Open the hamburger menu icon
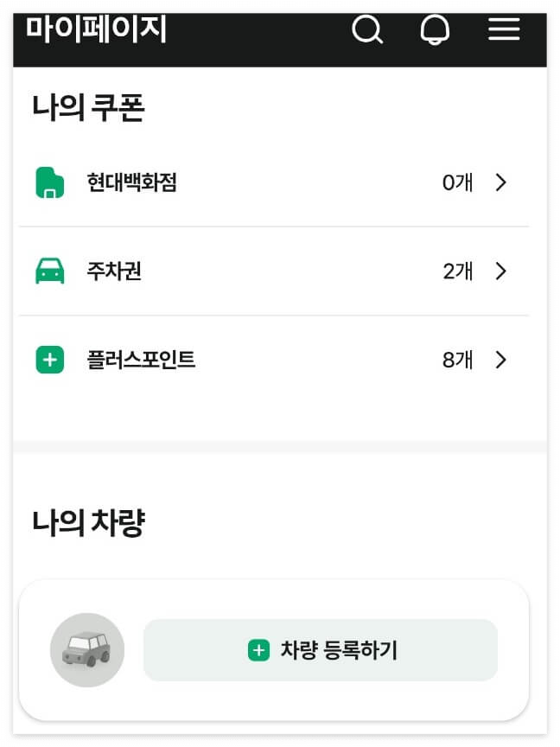Image resolution: width=560 pixels, height=747 pixels. tap(504, 29)
